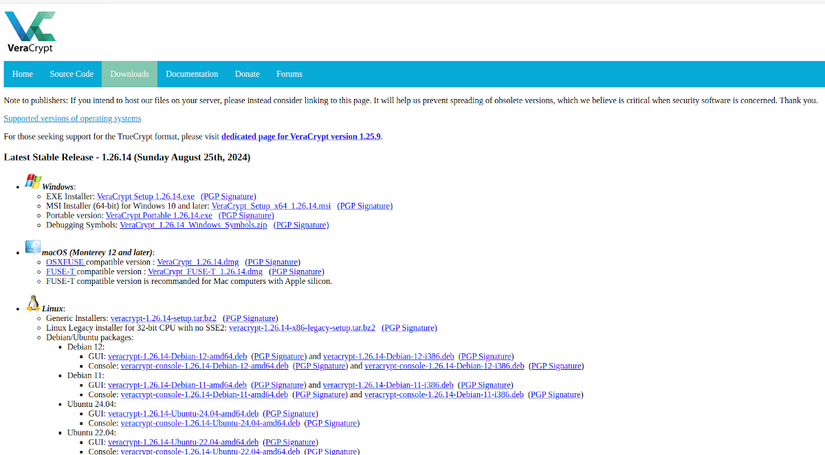825x455 pixels.
Task: Open the Supported versions of operating systems link
Action: (x=73, y=118)
